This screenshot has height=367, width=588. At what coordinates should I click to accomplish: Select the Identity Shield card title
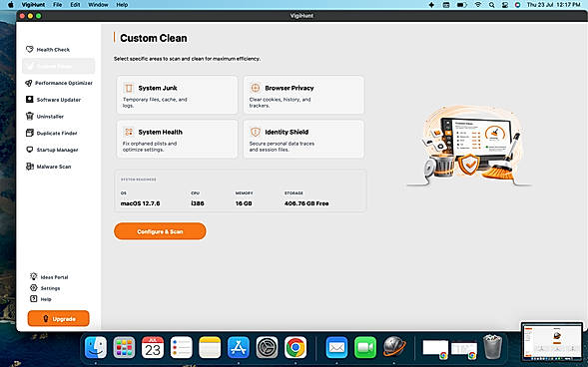click(x=287, y=132)
